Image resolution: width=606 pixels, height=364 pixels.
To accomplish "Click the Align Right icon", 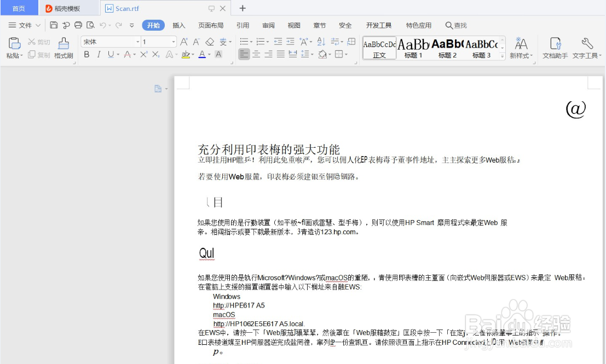I will [269, 55].
